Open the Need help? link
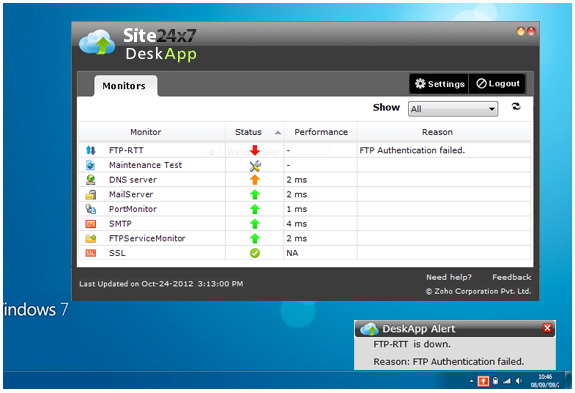 click(x=449, y=277)
